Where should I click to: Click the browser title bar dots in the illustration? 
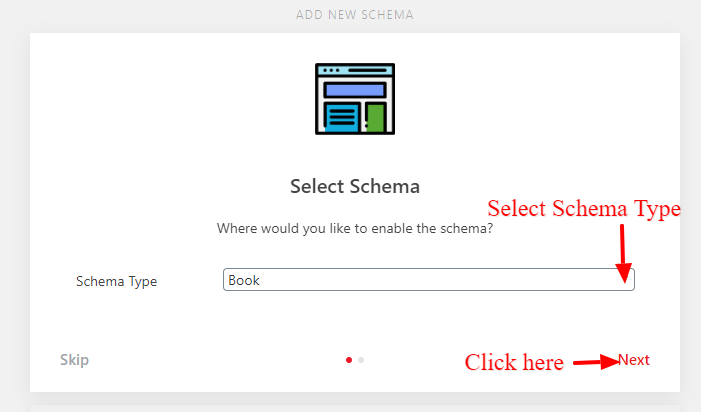click(x=331, y=70)
